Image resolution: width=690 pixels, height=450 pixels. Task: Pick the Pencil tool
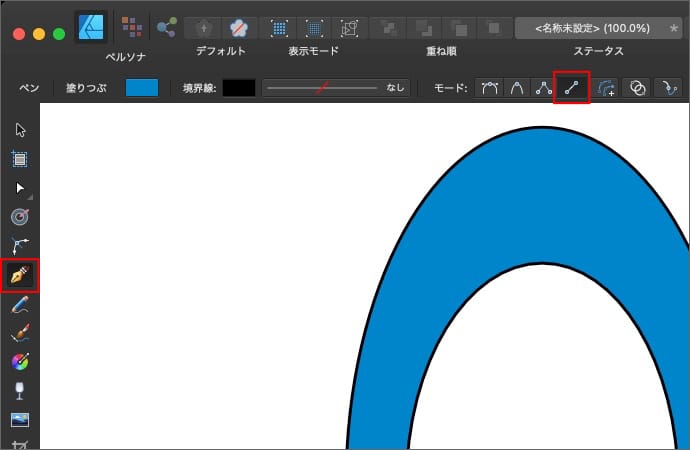point(20,304)
